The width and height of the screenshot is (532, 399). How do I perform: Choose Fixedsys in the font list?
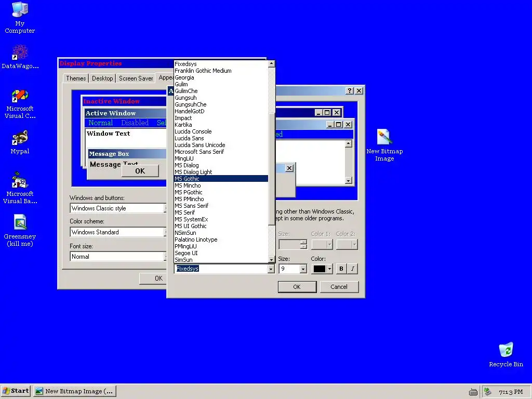pyautogui.click(x=221, y=64)
